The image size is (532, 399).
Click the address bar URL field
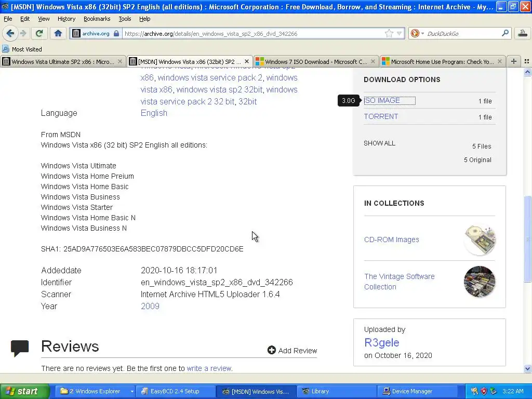(253, 34)
